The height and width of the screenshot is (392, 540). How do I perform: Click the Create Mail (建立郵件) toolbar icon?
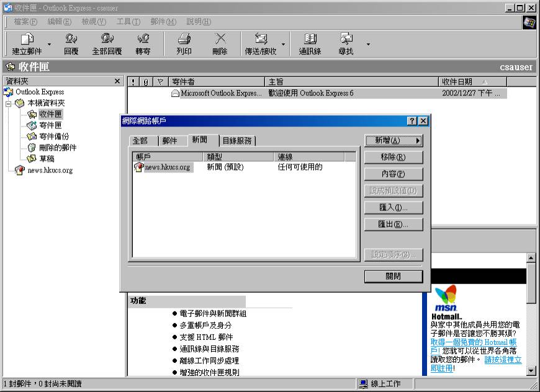[27, 39]
